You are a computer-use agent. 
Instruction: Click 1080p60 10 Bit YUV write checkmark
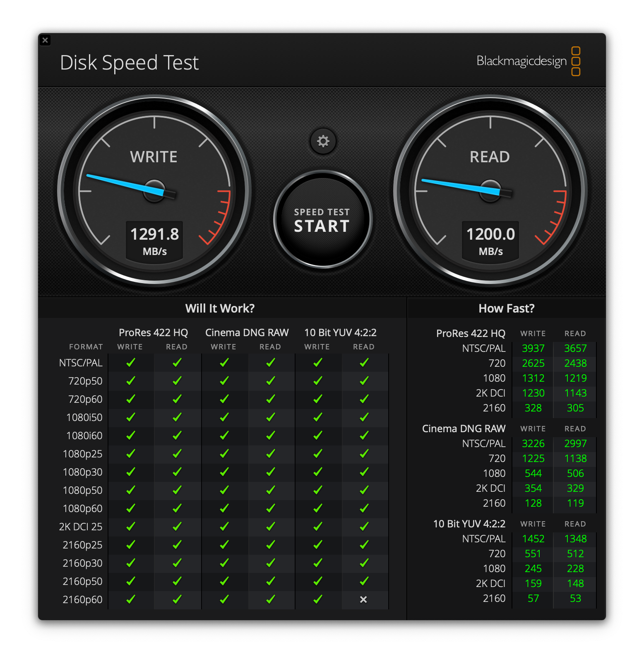pyautogui.click(x=318, y=508)
